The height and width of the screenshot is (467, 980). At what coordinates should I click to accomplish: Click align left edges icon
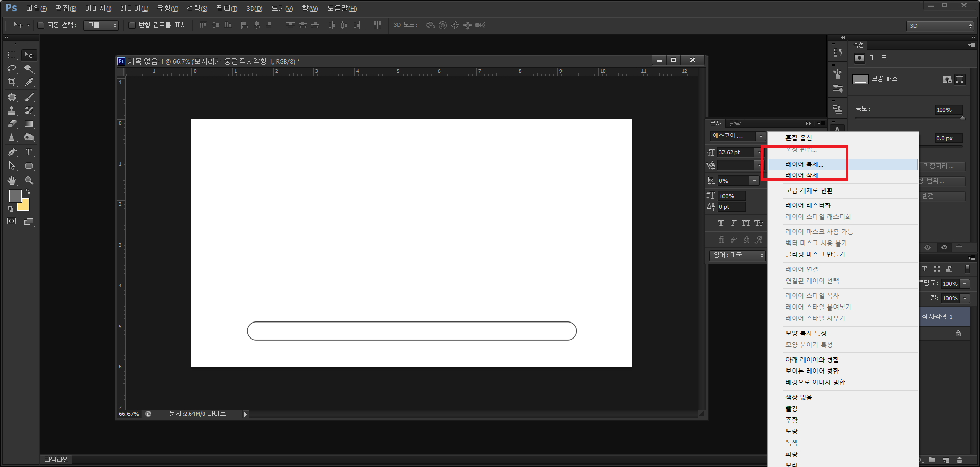coord(244,25)
